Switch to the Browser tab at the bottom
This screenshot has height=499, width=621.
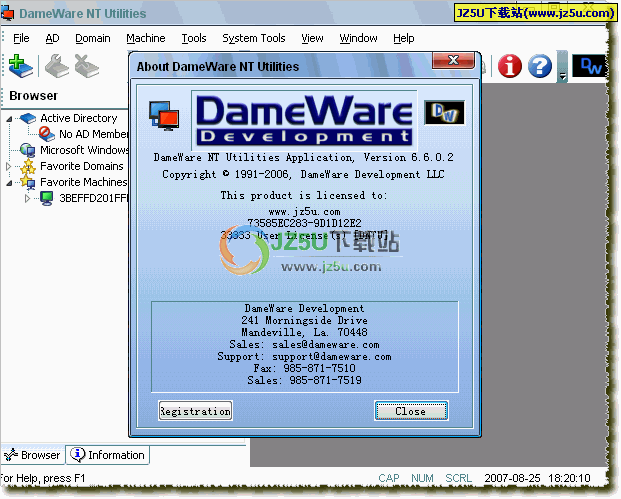[32, 455]
